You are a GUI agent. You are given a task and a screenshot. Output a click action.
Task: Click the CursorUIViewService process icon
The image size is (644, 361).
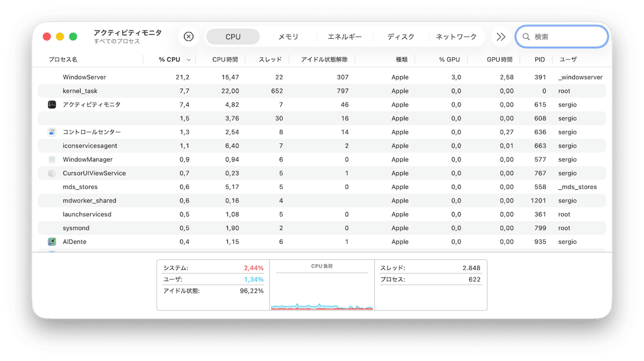pyautogui.click(x=52, y=173)
